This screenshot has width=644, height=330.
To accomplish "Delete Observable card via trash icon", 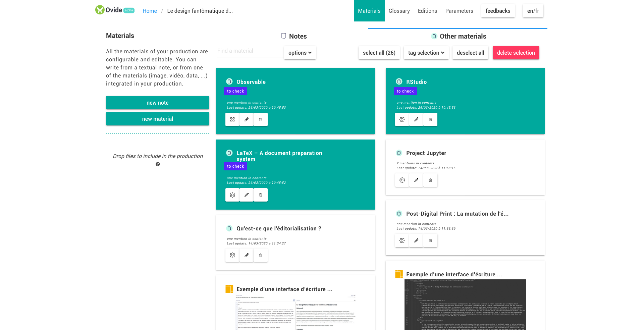I will click(261, 119).
